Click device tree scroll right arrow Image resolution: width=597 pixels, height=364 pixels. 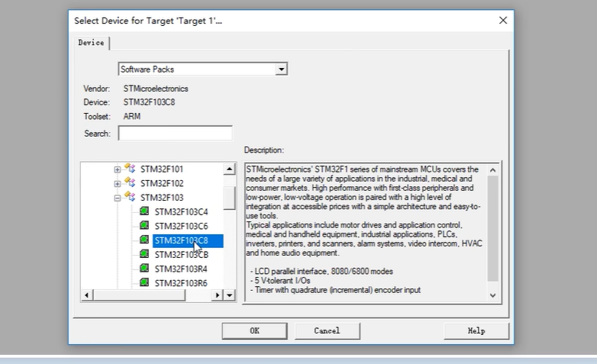click(x=217, y=295)
